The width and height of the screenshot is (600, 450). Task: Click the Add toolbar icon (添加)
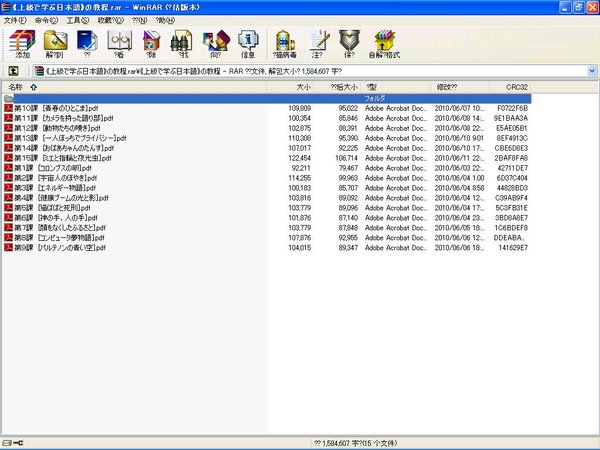pos(19,43)
